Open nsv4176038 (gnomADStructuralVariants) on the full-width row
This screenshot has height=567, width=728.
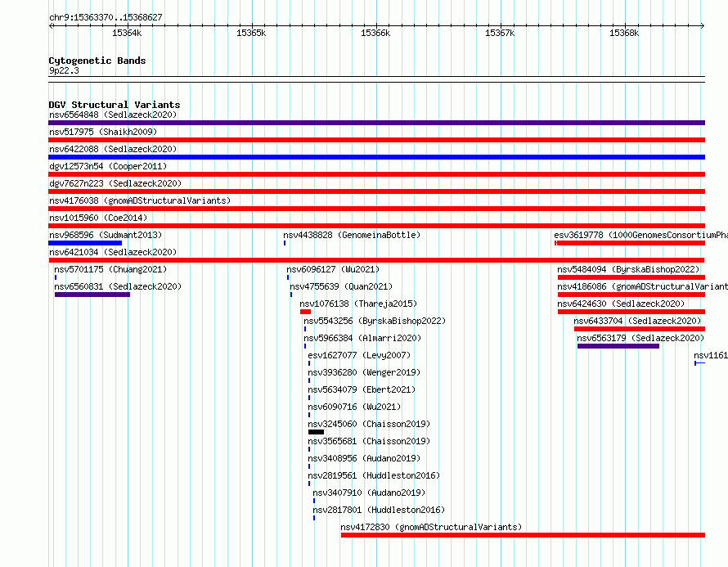coord(140,200)
